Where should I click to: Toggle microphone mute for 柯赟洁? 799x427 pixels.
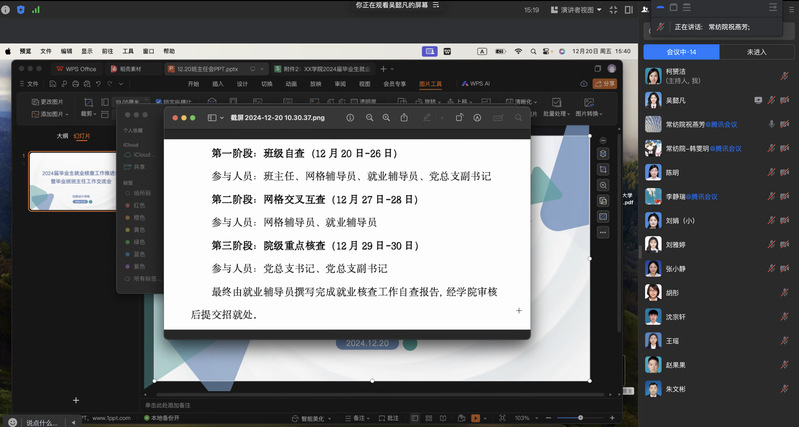pyautogui.click(x=786, y=75)
